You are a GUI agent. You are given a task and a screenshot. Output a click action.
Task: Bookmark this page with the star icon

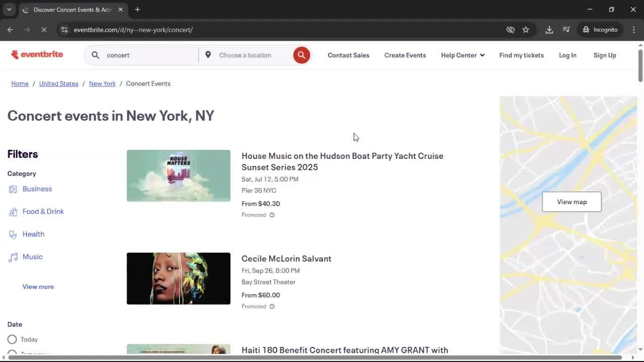(x=526, y=30)
